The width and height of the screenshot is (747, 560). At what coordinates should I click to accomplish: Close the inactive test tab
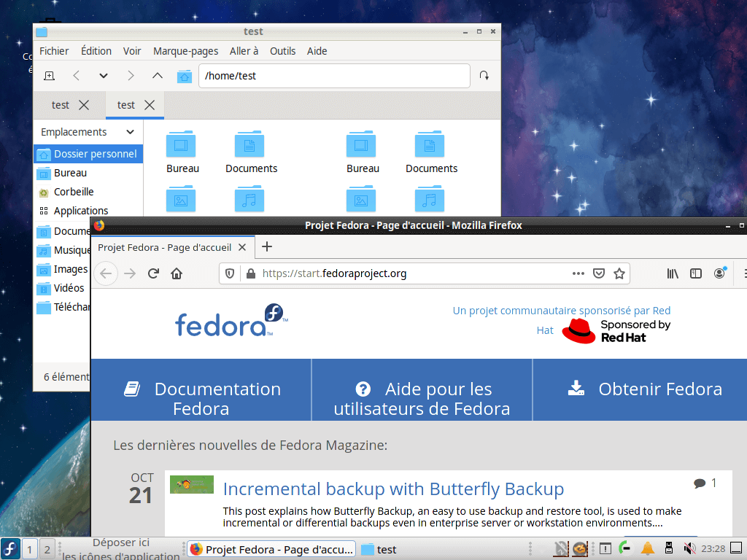(84, 105)
